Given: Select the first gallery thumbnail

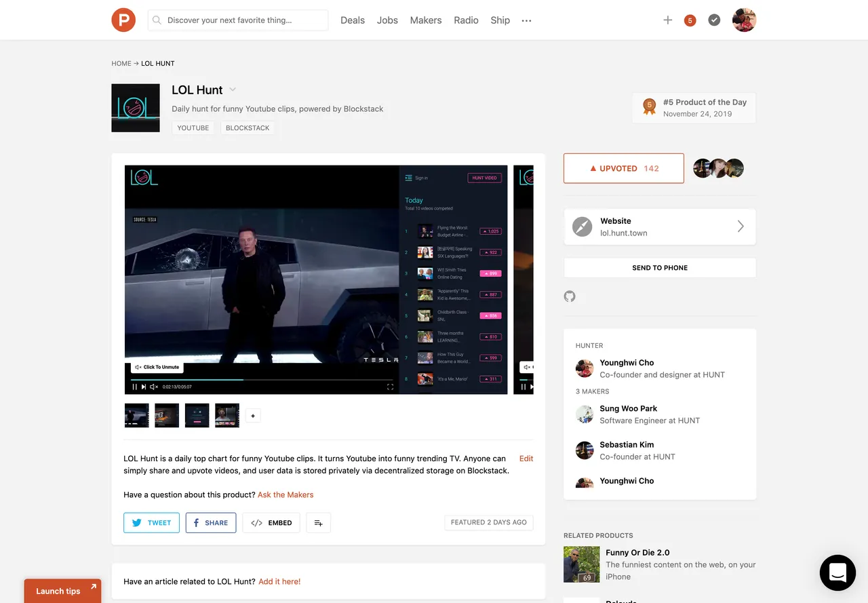Looking at the screenshot, I should (x=137, y=415).
